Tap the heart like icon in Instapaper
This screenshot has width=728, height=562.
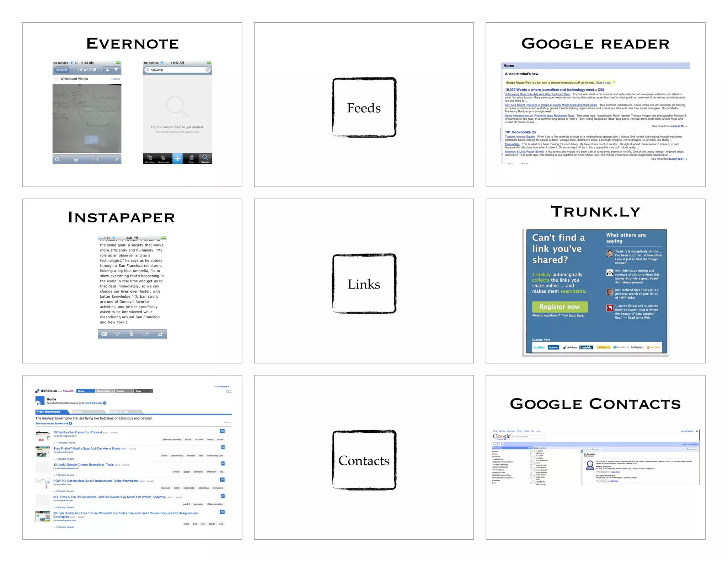click(x=117, y=334)
